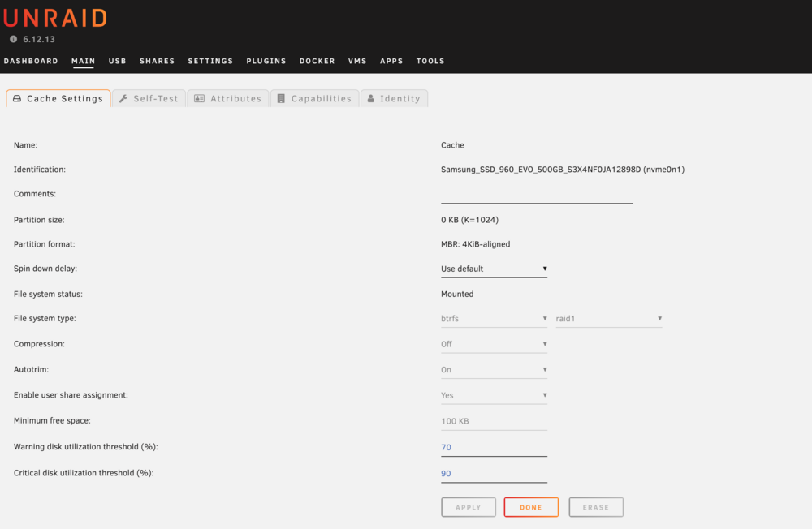The width and height of the screenshot is (812, 529).
Task: Click the 'Partition size:' label
Action: click(39, 220)
